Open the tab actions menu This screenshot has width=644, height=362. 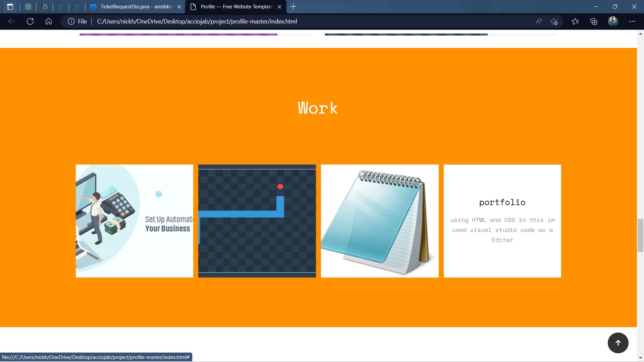(10, 7)
